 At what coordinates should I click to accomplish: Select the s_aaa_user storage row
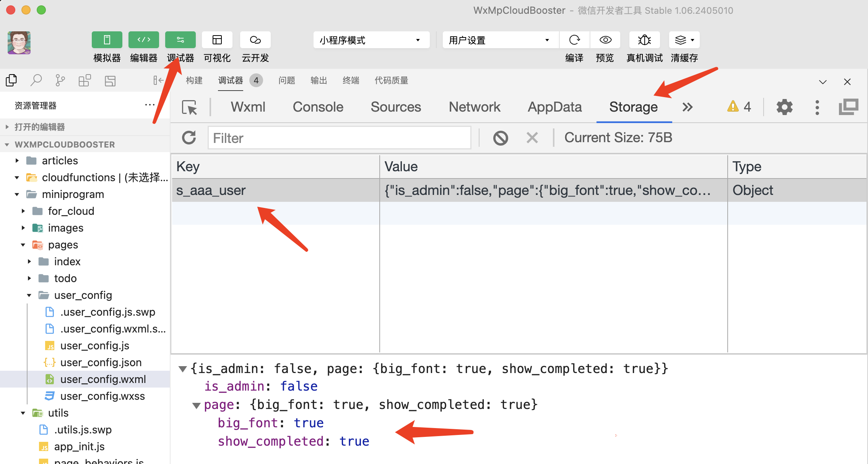(275, 190)
